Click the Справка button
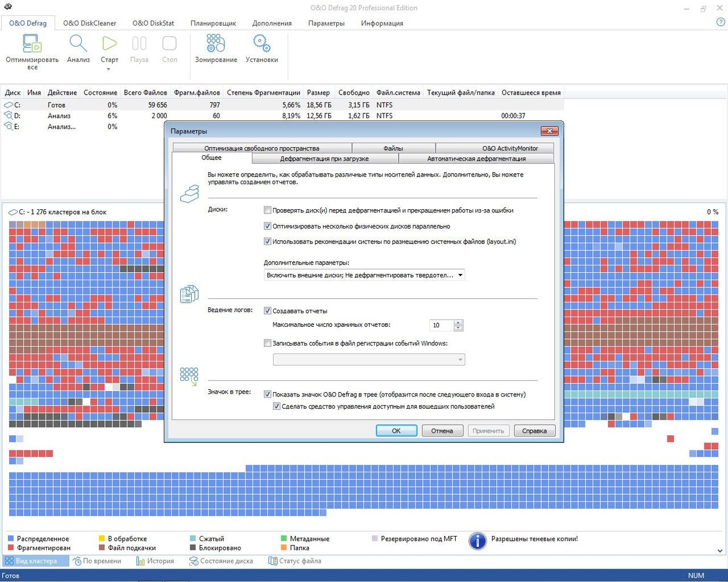 pos(534,430)
